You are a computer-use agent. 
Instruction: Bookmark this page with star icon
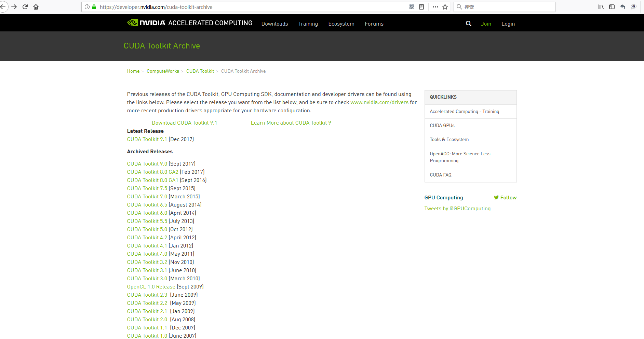pos(445,7)
